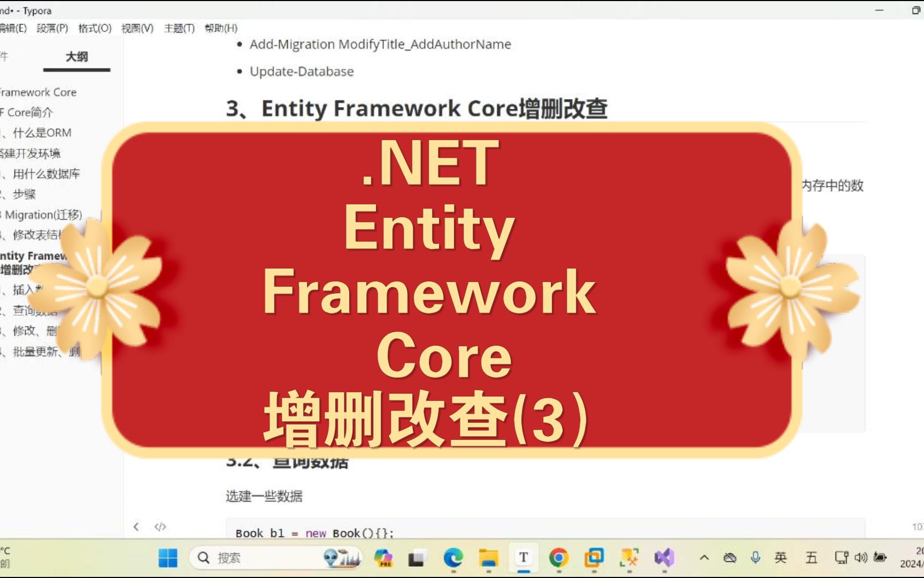Image resolution: width=924 pixels, height=578 pixels.
Task: Launch Microsoft Edge from the taskbar
Action: pos(453,558)
